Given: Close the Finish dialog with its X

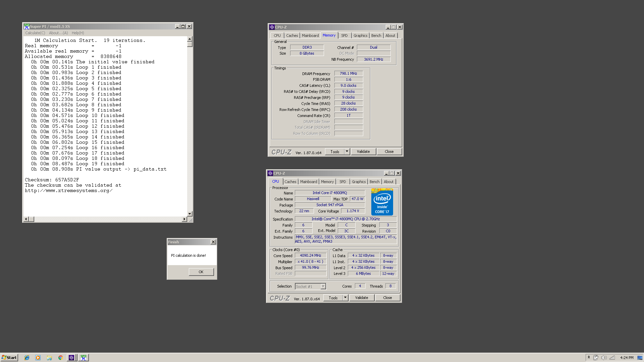Looking at the screenshot, I should tap(213, 242).
